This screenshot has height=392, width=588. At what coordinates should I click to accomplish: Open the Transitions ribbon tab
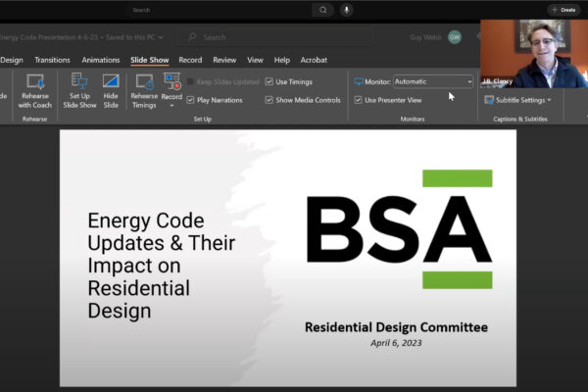point(53,60)
